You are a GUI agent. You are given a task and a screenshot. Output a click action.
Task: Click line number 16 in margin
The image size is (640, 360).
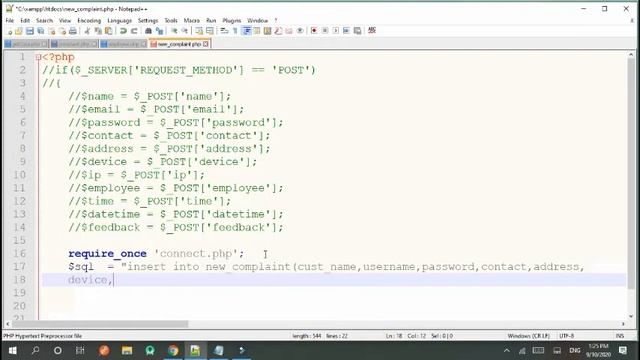point(19,253)
